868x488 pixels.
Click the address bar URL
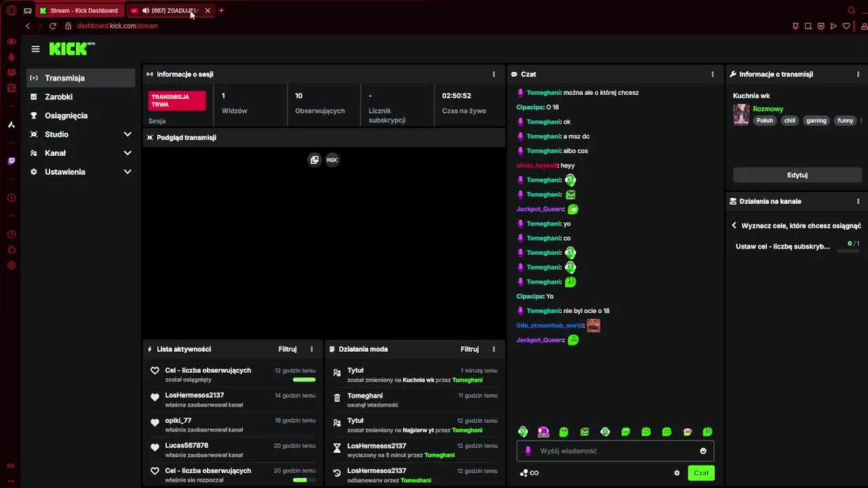coord(117,26)
